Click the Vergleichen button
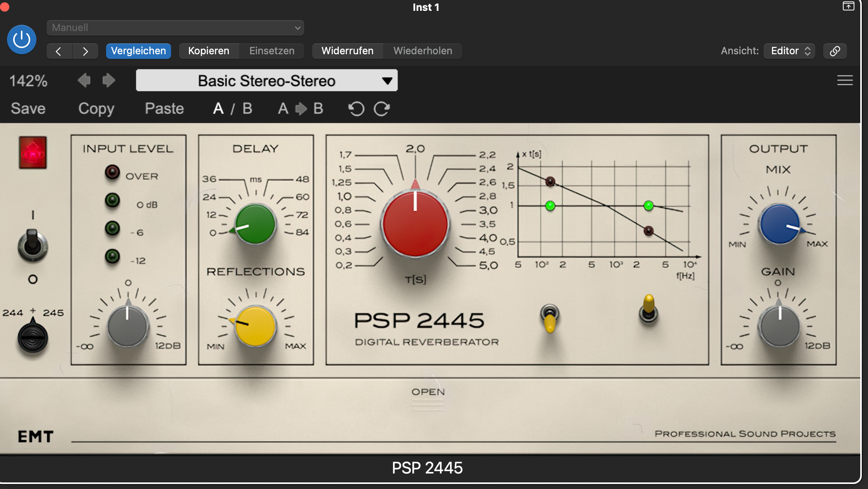Image resolution: width=868 pixels, height=489 pixels. point(139,51)
